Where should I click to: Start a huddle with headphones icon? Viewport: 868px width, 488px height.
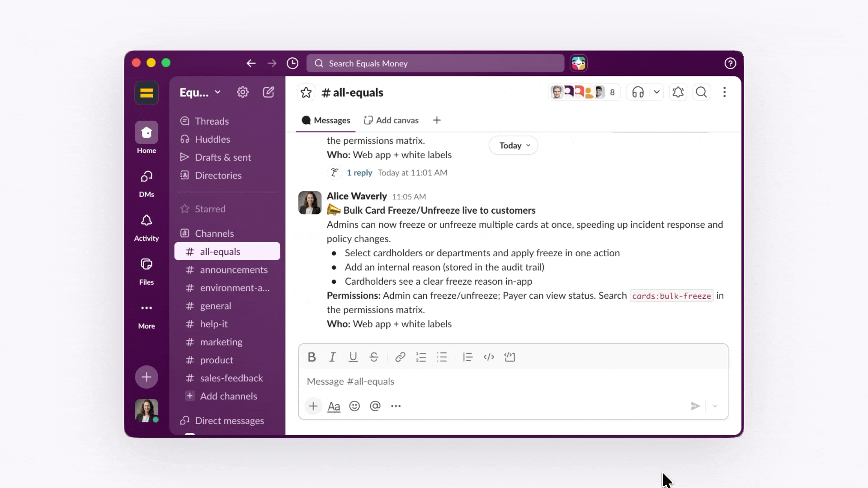(x=638, y=92)
